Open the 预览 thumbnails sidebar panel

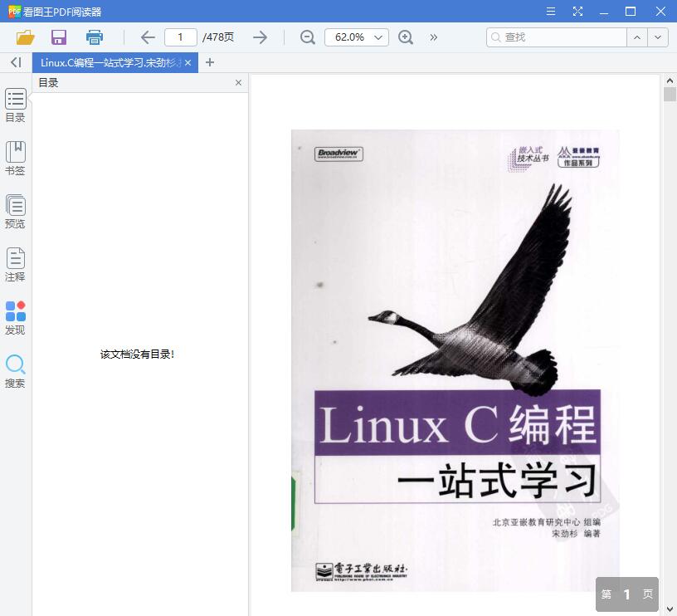click(15, 212)
